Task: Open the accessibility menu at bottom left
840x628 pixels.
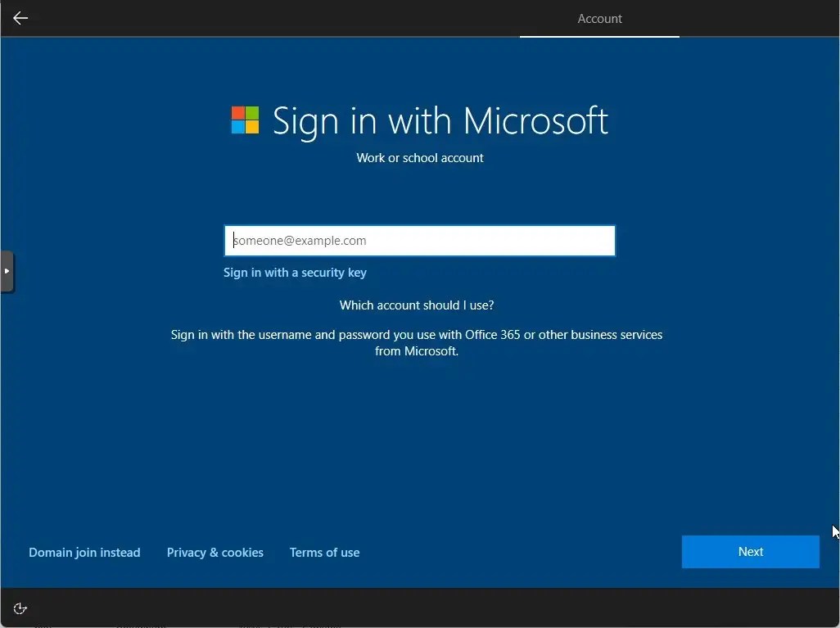Action: tap(20, 608)
